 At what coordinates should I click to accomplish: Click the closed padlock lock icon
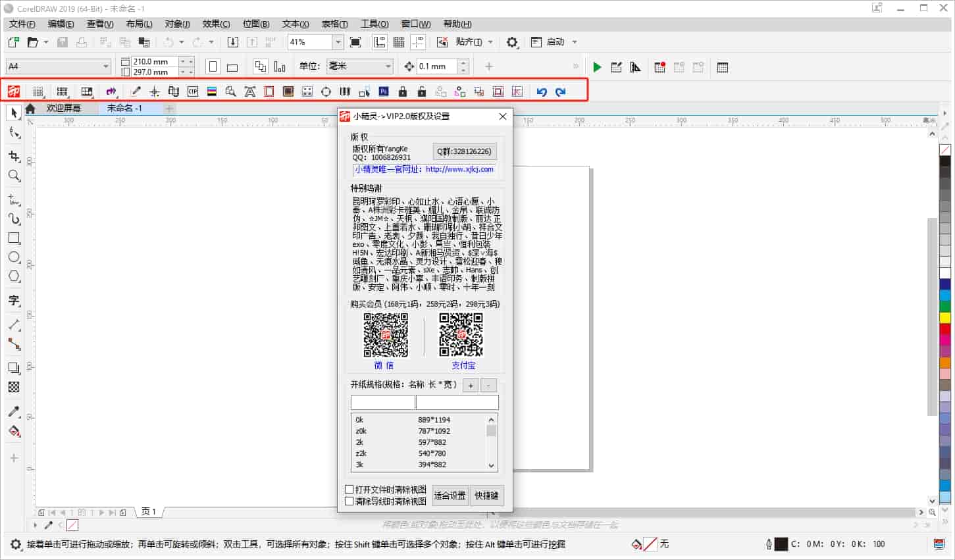tap(403, 91)
